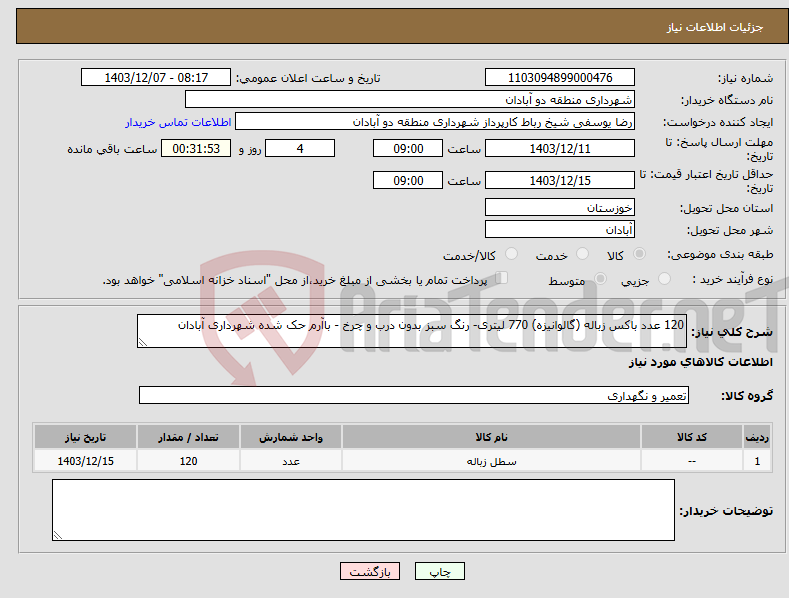This screenshot has height=598, width=789.
Task: Click the remaining time field 00:31:53
Action: pyautogui.click(x=196, y=148)
